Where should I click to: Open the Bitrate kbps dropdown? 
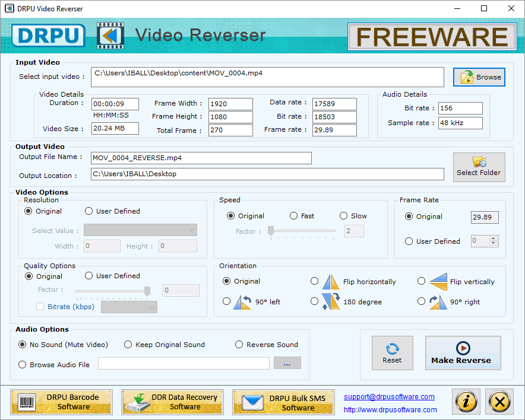(129, 307)
